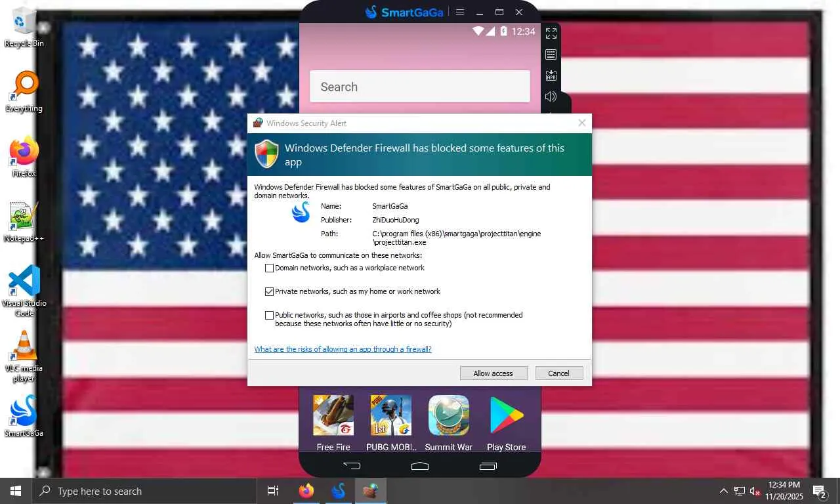Click the Search field in the emulator
Viewport: 840px width, 504px height.
tap(420, 87)
